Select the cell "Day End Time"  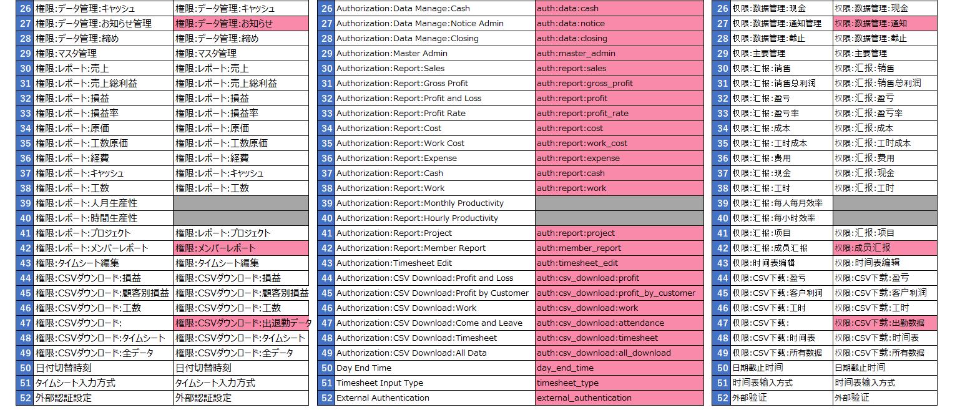pyautogui.click(x=434, y=368)
